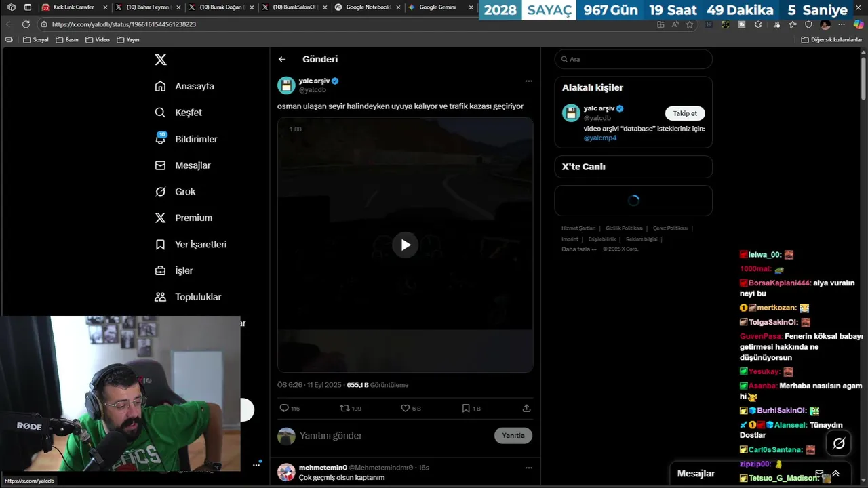This screenshot has width=868, height=488.
Task: Open İşler jobs page
Action: [174, 270]
